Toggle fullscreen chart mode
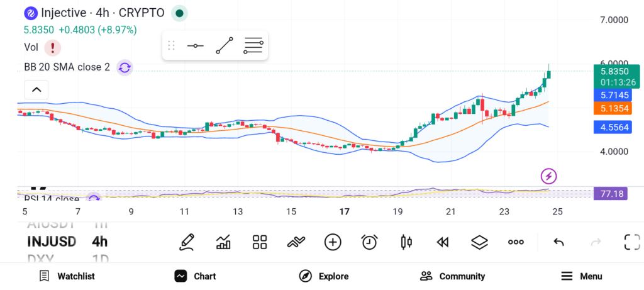 pos(632,242)
